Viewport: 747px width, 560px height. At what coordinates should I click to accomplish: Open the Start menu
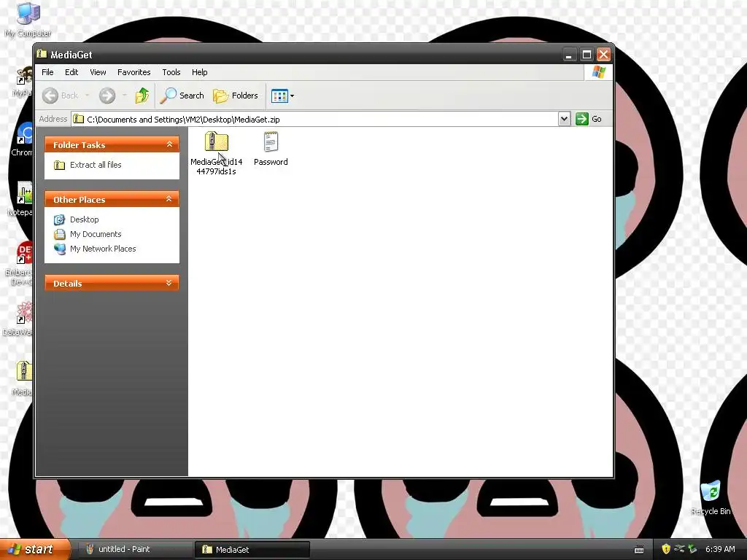point(34,550)
